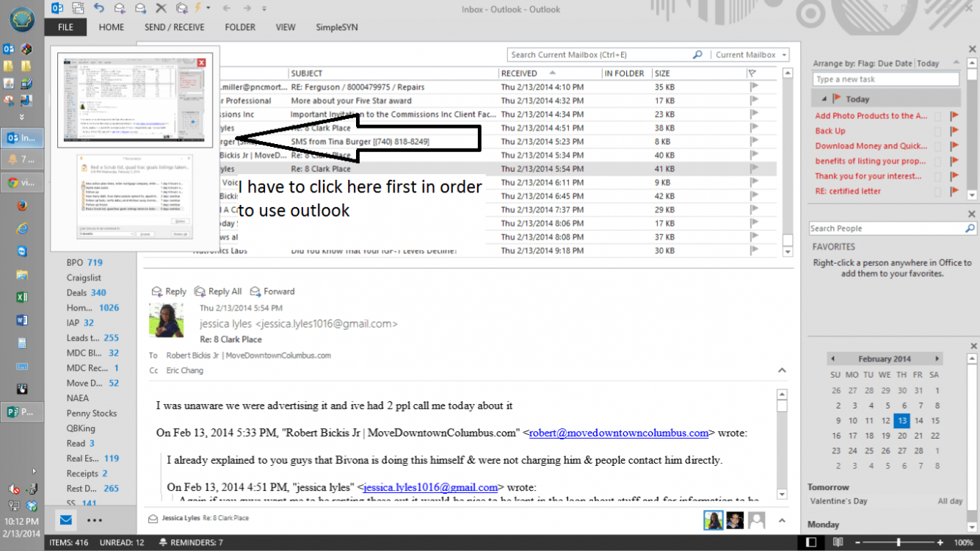Tick checkbox for Thank you for your interest...
The image size is (980, 551).
point(938,176)
